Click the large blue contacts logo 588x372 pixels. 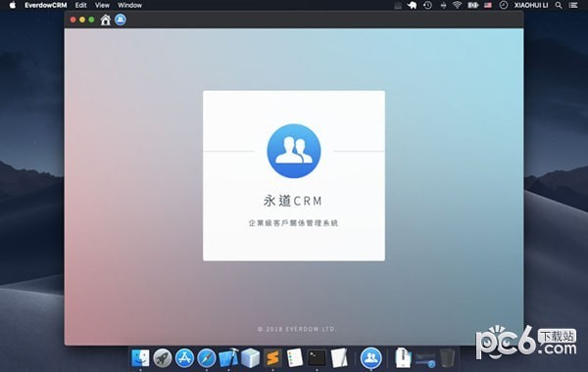pyautogui.click(x=294, y=151)
